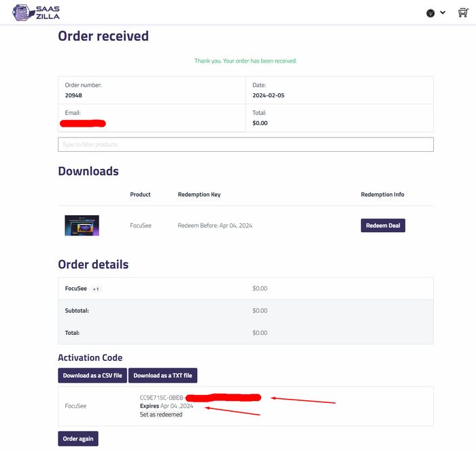This screenshot has height=452, width=476.
Task: Click the Order again button
Action: [78, 438]
